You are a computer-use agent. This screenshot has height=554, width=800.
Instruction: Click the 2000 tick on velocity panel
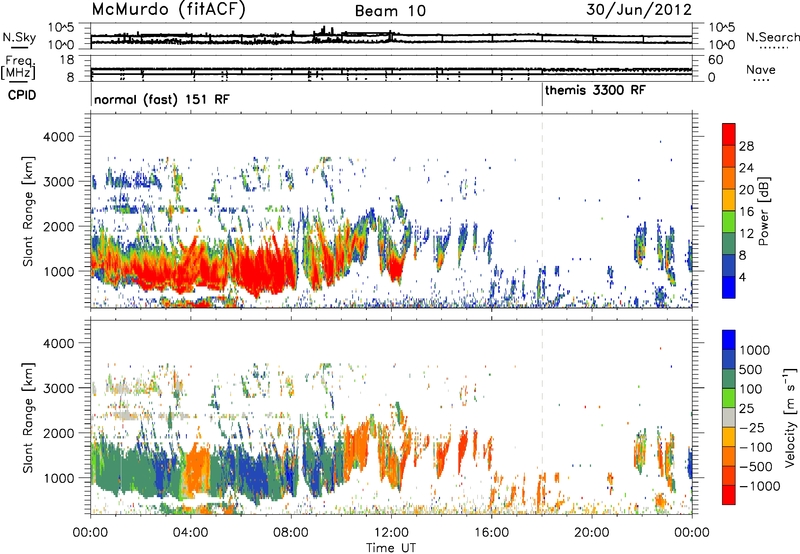tap(59, 433)
